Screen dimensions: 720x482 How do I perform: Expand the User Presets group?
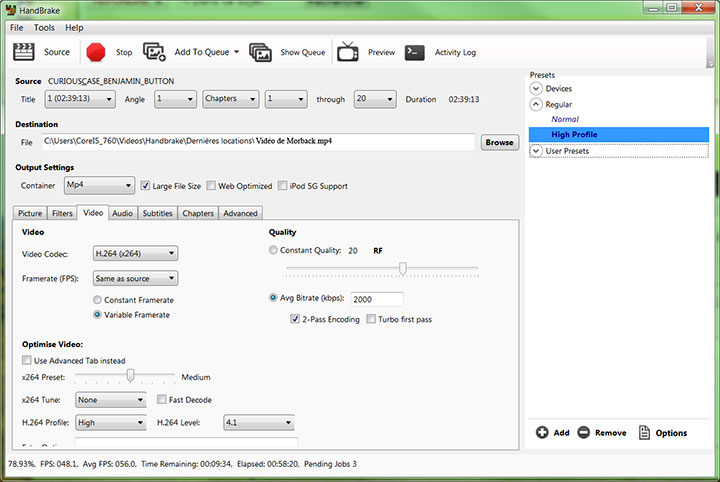pos(536,151)
